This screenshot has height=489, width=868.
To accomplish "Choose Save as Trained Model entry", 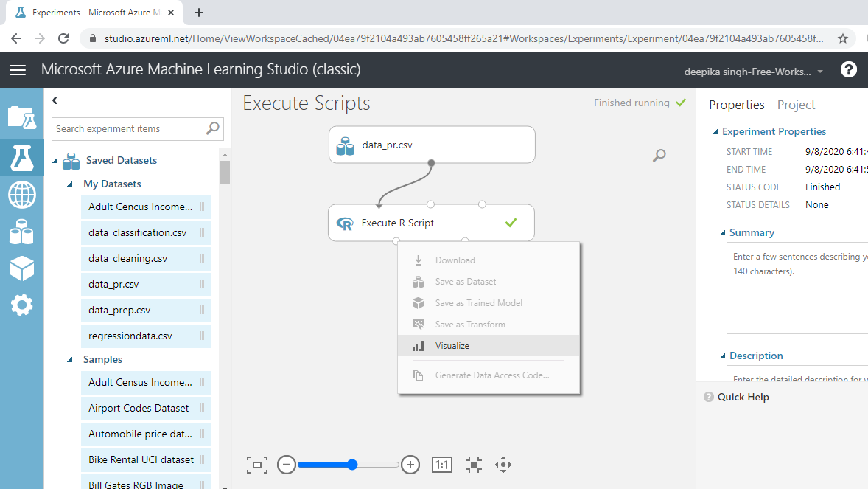I will [x=489, y=302].
